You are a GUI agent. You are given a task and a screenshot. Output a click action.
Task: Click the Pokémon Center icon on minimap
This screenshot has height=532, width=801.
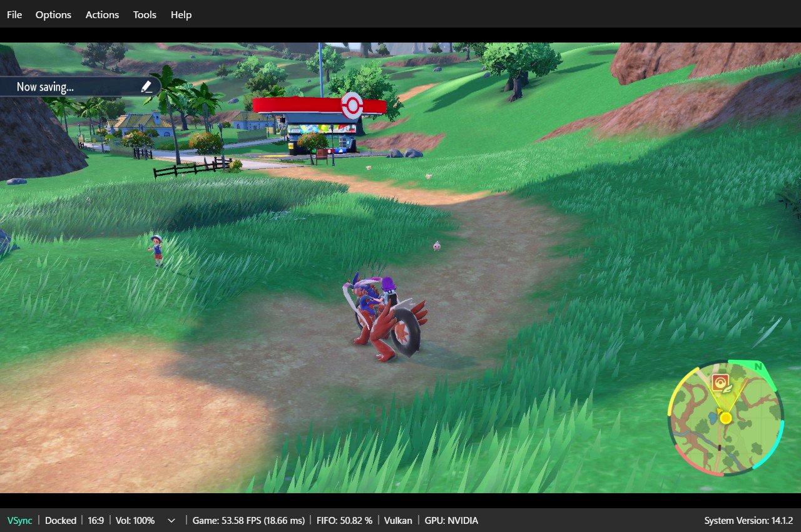click(x=720, y=382)
